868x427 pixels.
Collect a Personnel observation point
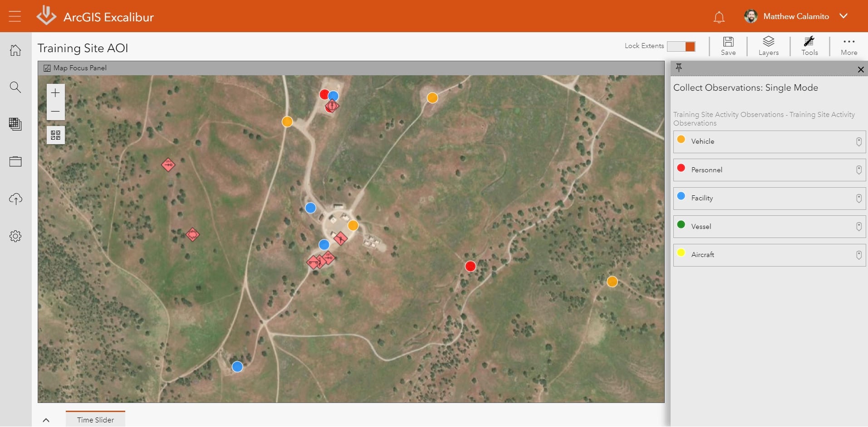769,170
